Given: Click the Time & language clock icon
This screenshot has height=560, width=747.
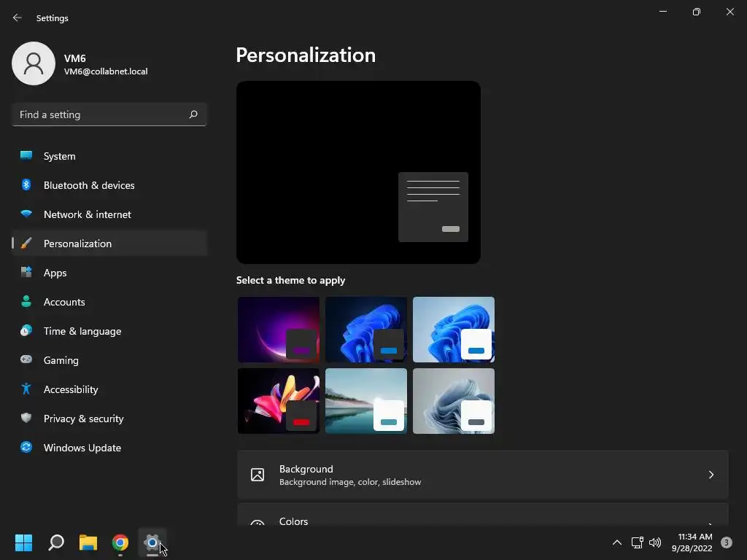Looking at the screenshot, I should [26, 330].
